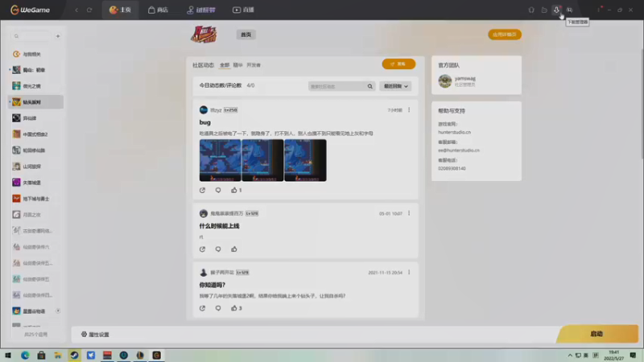Click the friends icon right of download manager

[x=570, y=10]
